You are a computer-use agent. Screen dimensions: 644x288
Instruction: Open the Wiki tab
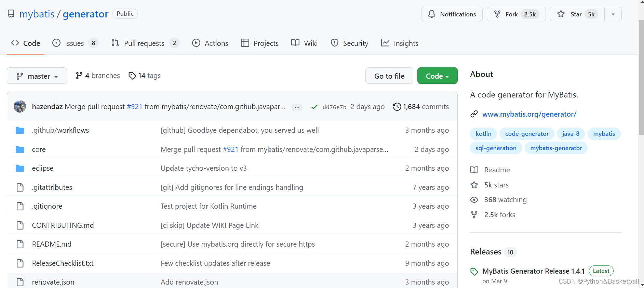click(305, 43)
